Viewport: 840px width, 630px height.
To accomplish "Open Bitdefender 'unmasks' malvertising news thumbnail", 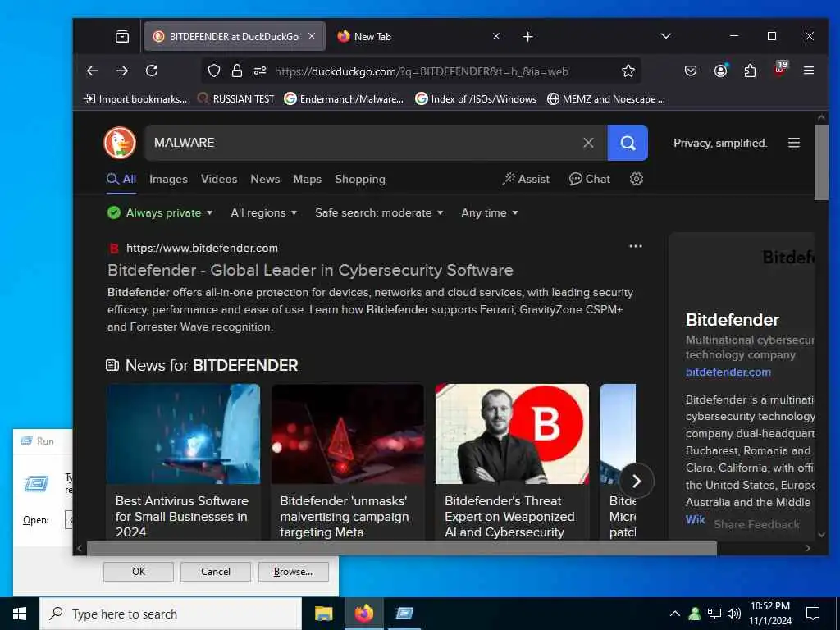I will (347, 434).
